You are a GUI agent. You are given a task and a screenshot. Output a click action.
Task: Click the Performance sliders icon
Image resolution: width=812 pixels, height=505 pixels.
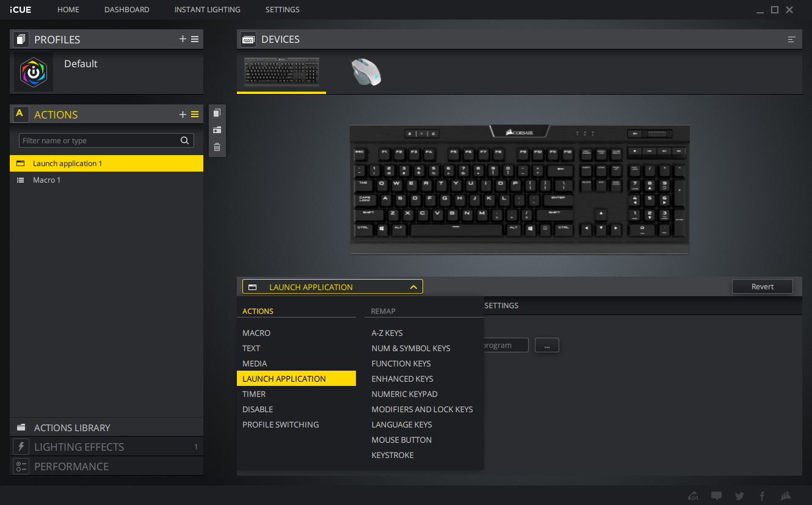(21, 467)
